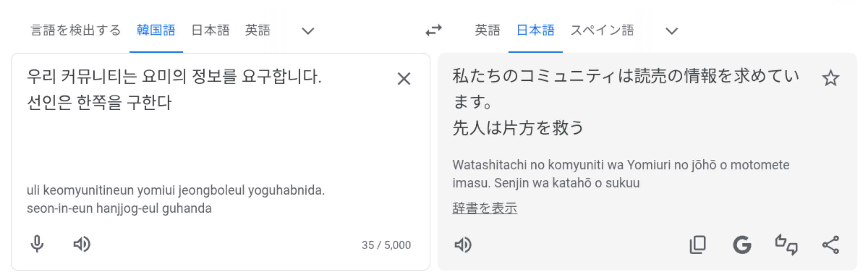The width and height of the screenshot is (868, 280).
Task: Clear the Korean source text
Action: [x=404, y=79]
